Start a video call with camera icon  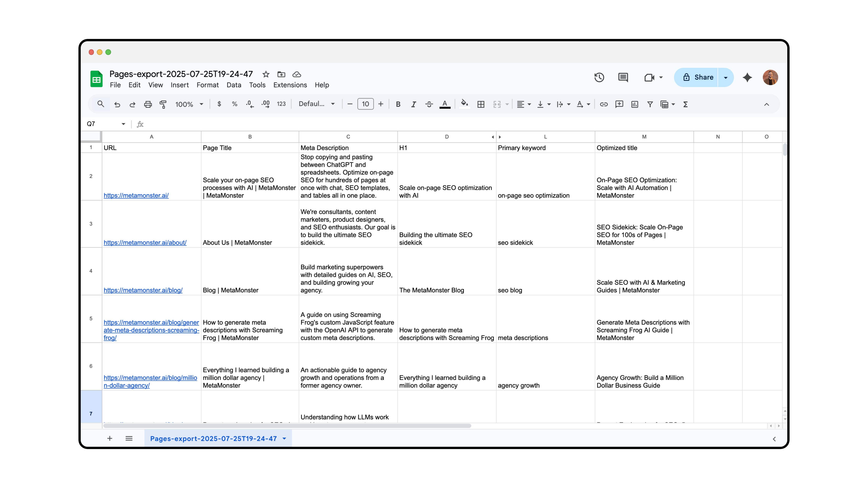tap(649, 78)
